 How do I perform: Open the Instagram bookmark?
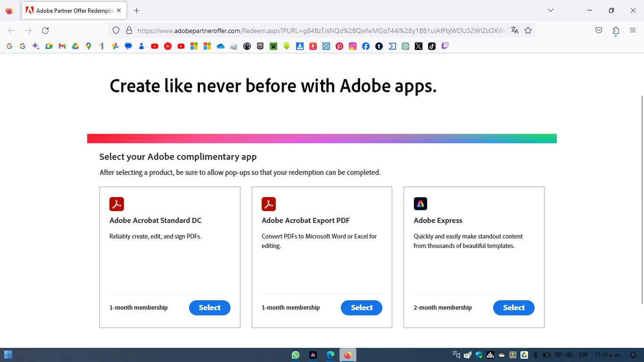(x=352, y=46)
